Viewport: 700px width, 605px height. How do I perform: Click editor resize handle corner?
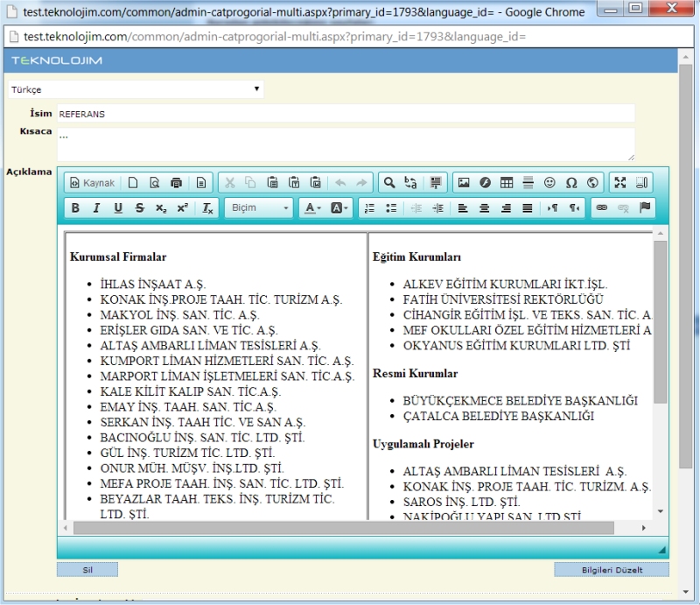661,550
